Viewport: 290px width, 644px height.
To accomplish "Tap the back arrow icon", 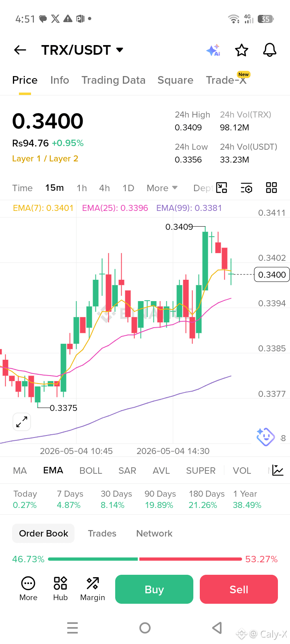I will coord(20,50).
